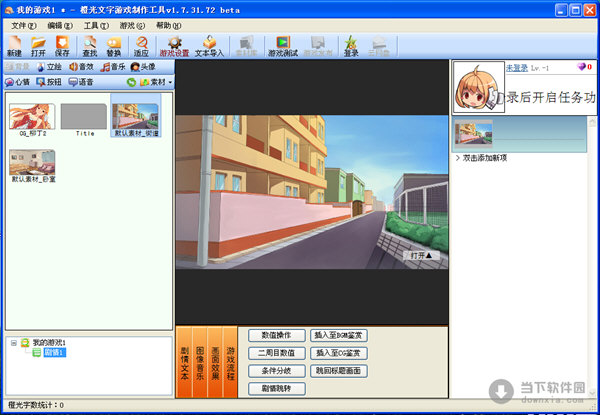Click the 新建 (New) toolbar icon
Image resolution: width=600 pixels, height=415 pixels.
pos(15,46)
